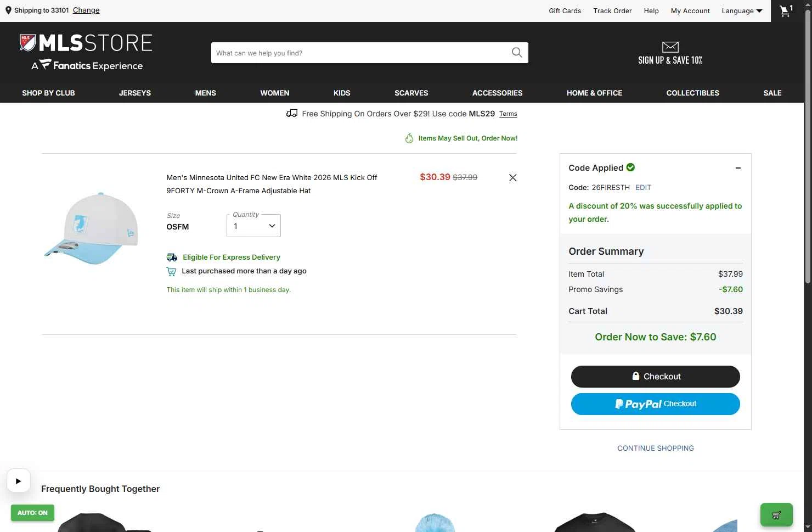The image size is (812, 532).
Task: Click the green Code Applied checkmark icon
Action: [630, 167]
